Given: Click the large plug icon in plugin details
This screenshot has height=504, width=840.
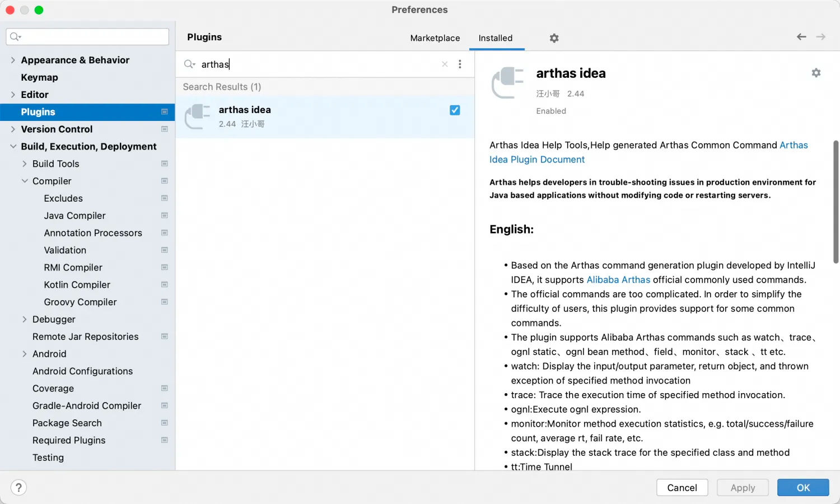Looking at the screenshot, I should tap(507, 82).
